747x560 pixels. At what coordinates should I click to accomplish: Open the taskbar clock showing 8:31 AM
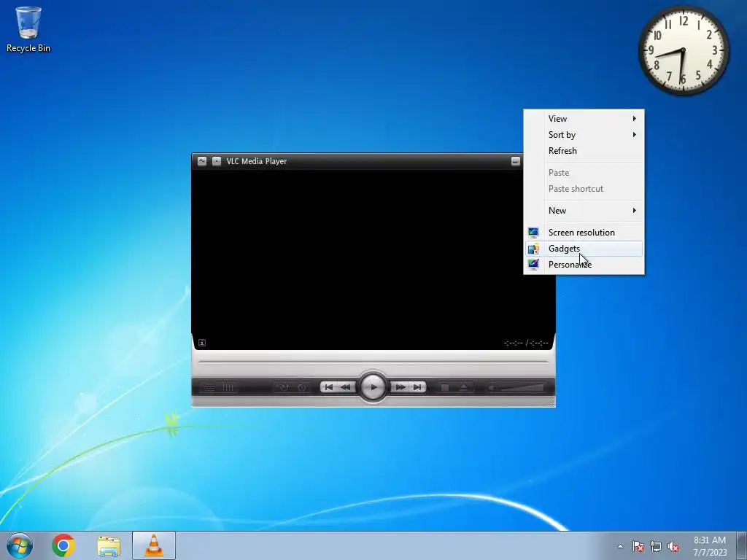[x=710, y=546]
